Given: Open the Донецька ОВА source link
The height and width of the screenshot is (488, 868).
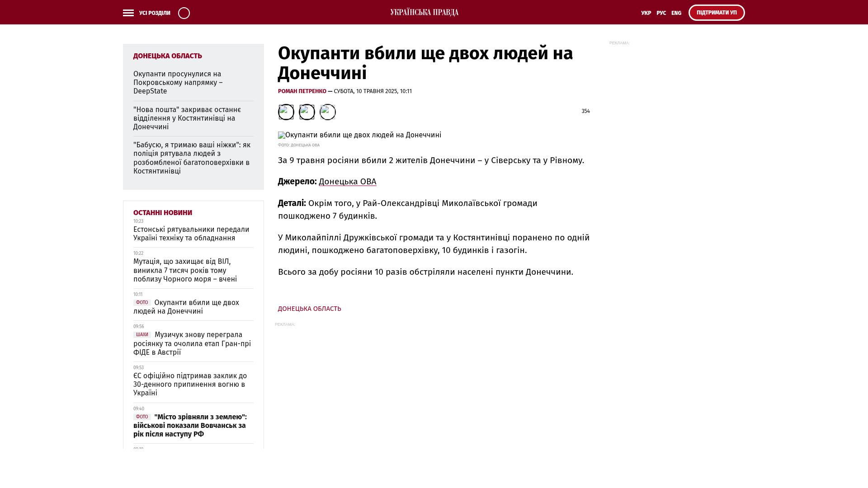Looking at the screenshot, I should point(347,182).
